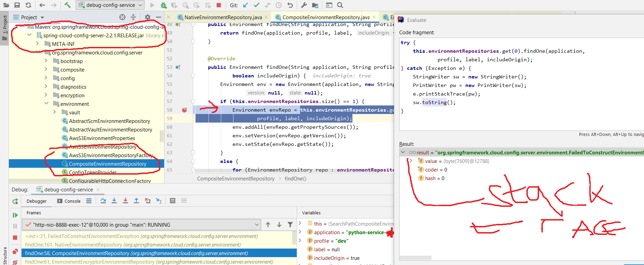Click Step Out blue up arrow
Viewport: 644px width, 265px height.
136,201
